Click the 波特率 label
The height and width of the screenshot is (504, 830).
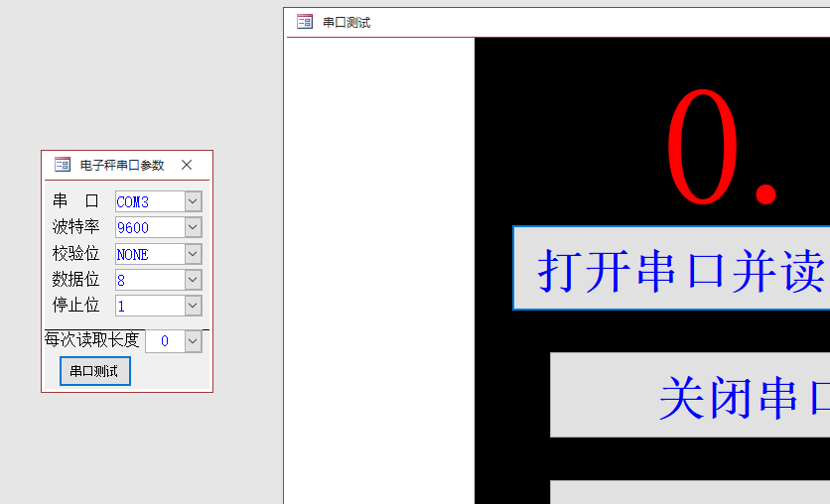(x=75, y=227)
